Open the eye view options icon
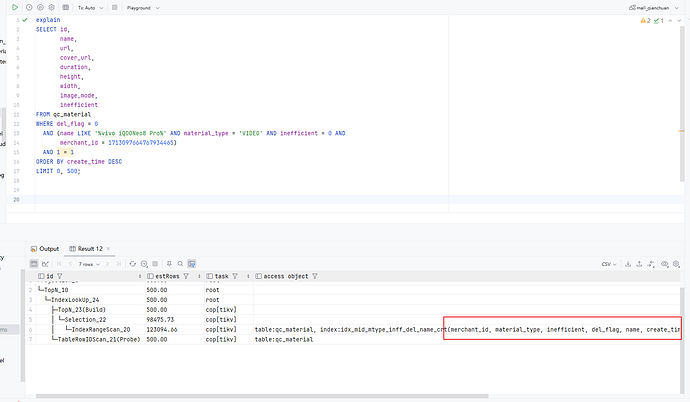This screenshot has height=402, width=690. pyautogui.click(x=664, y=264)
